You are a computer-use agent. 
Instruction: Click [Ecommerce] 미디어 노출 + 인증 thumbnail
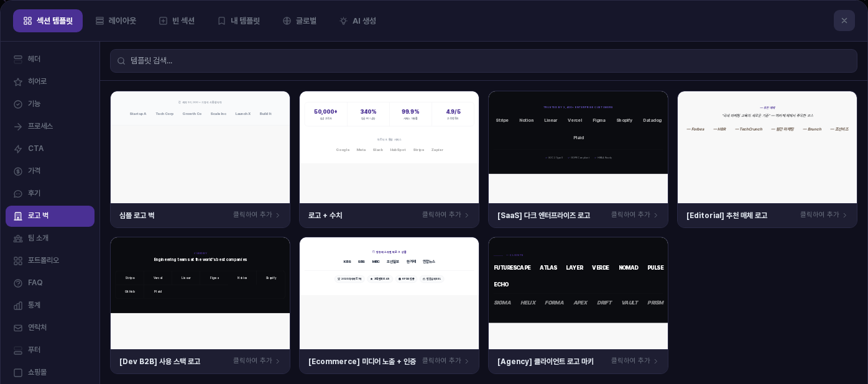[x=389, y=293]
